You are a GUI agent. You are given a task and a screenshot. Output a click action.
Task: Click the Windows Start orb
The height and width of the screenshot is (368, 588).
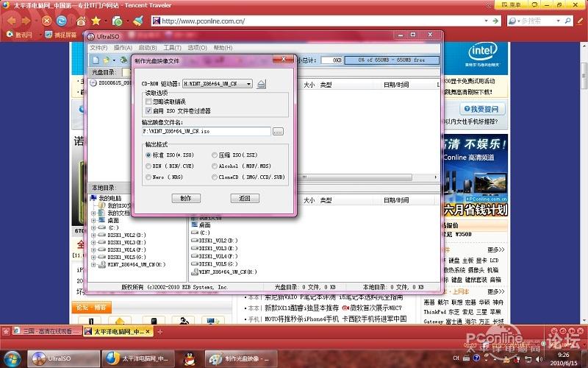point(13,358)
